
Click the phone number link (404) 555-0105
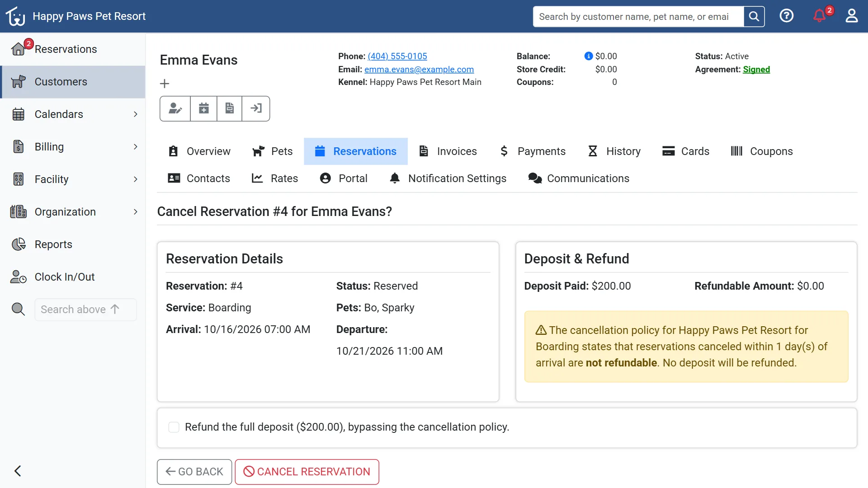coord(397,56)
